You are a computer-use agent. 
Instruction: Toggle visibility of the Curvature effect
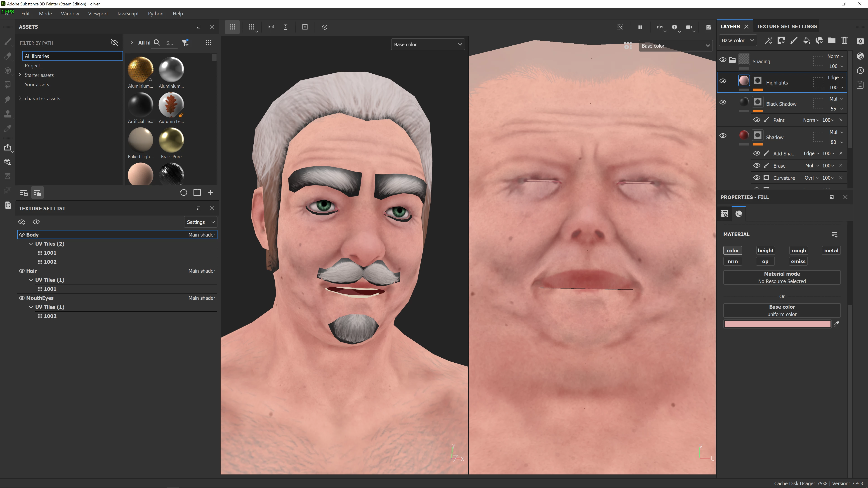[757, 178]
